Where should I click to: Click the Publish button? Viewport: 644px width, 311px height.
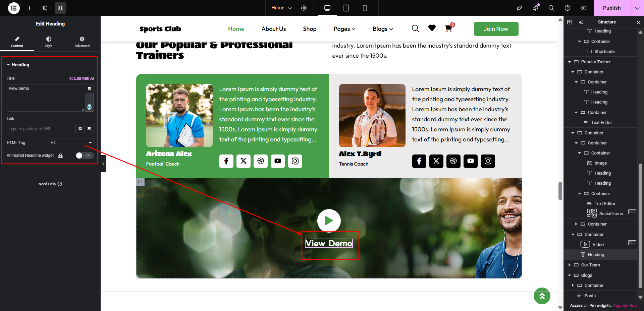point(612,8)
